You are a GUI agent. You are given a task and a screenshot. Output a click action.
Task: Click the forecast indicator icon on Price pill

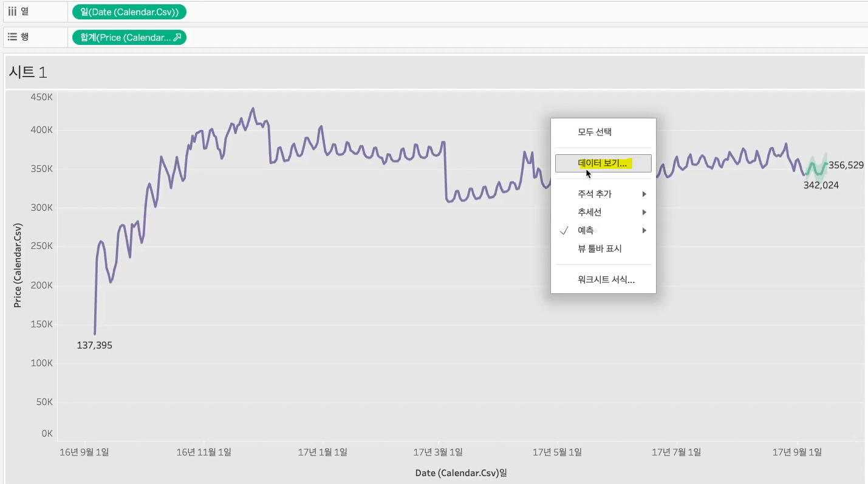point(177,38)
